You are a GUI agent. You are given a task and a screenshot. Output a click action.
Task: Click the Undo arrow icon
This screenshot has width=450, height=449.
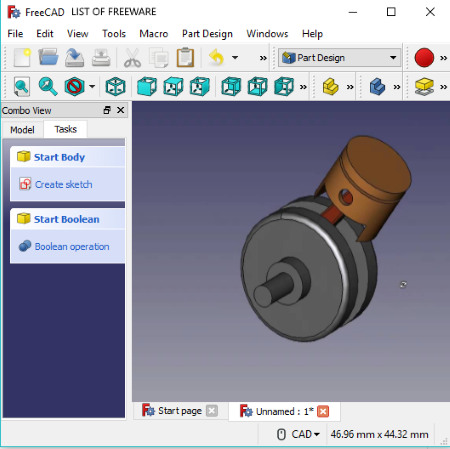[x=217, y=58]
